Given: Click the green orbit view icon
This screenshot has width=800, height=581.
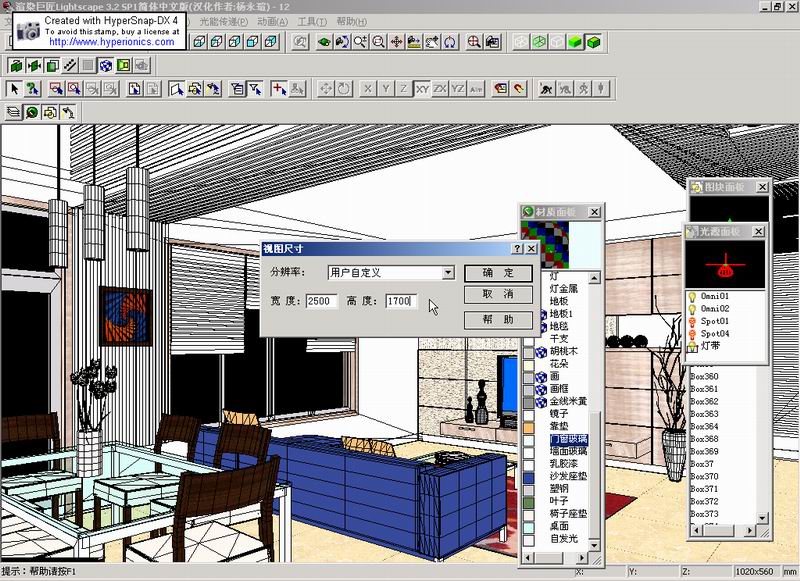Looking at the screenshot, I should tap(324, 42).
